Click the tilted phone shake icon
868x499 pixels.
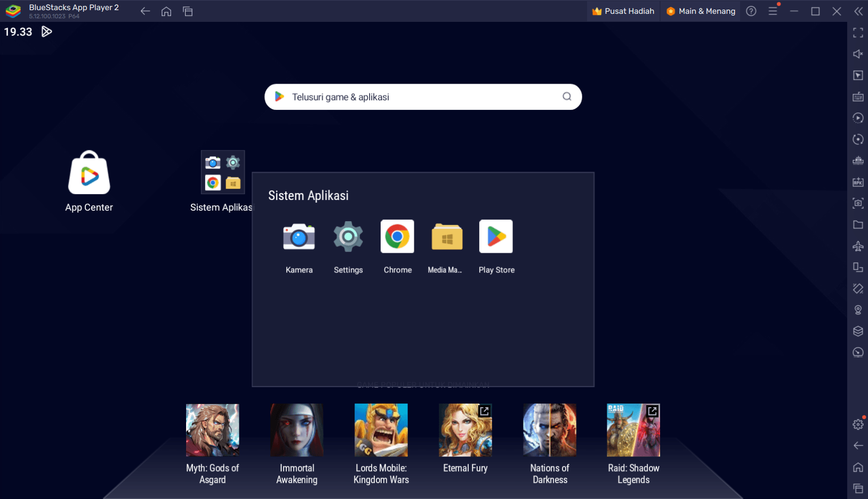pos(858,288)
